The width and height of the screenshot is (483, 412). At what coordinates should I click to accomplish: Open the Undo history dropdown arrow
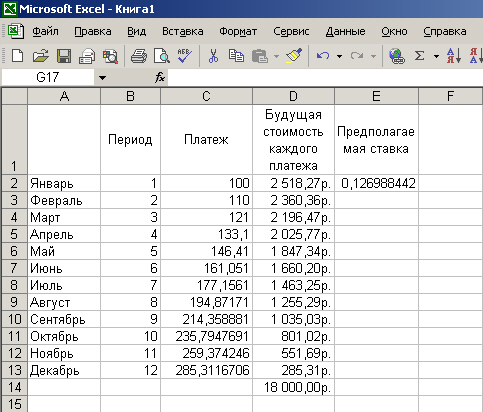coord(339,56)
